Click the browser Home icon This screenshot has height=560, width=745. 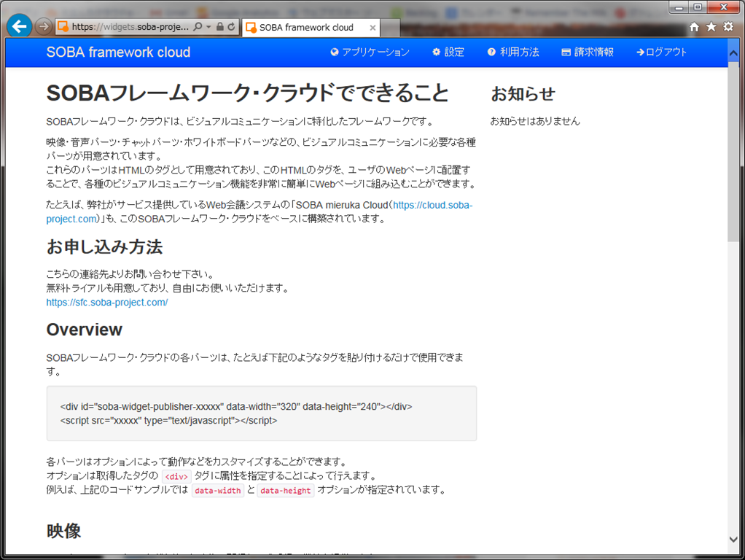click(694, 27)
